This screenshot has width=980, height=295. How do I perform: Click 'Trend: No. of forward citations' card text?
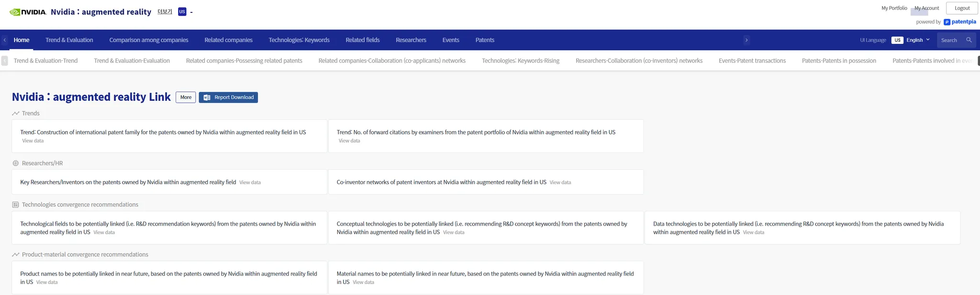click(476, 132)
